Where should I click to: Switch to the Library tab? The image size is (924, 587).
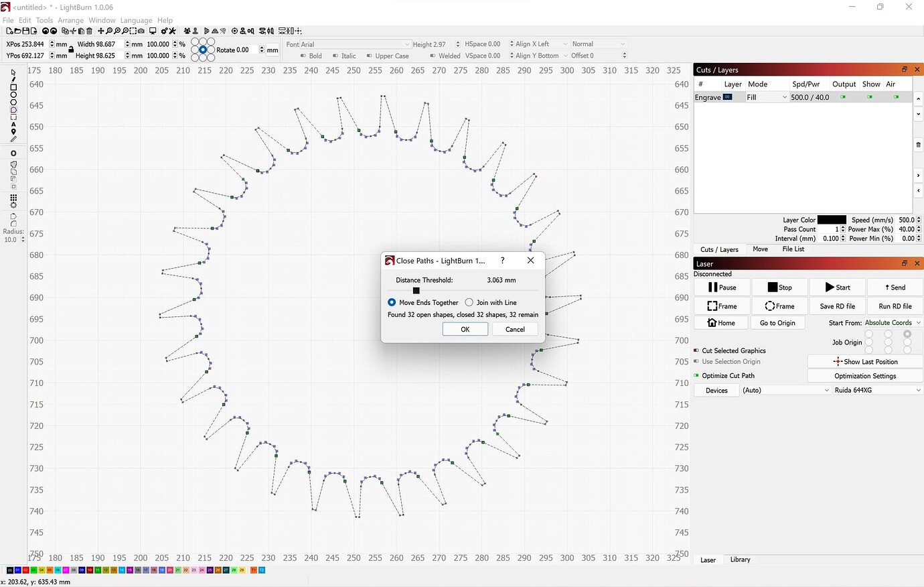tap(739, 560)
